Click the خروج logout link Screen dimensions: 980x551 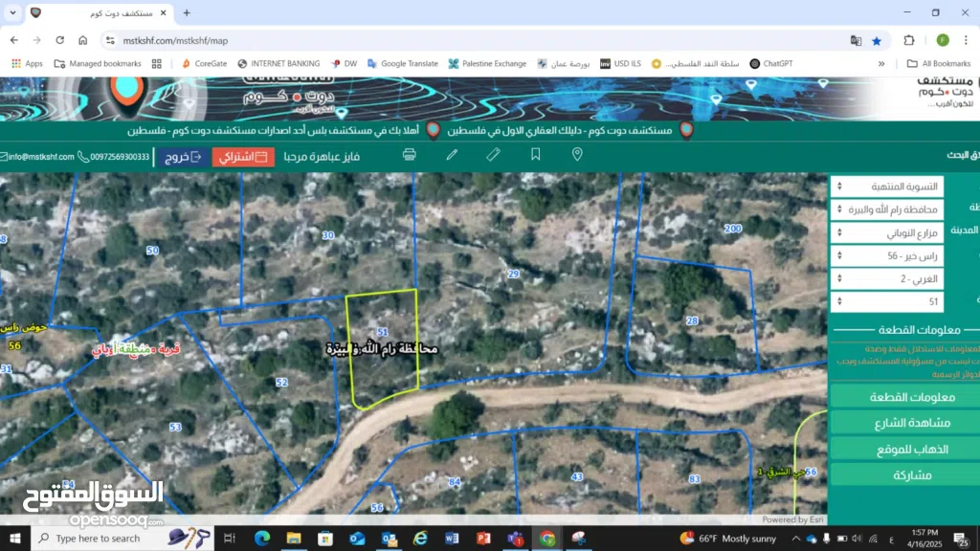click(183, 157)
